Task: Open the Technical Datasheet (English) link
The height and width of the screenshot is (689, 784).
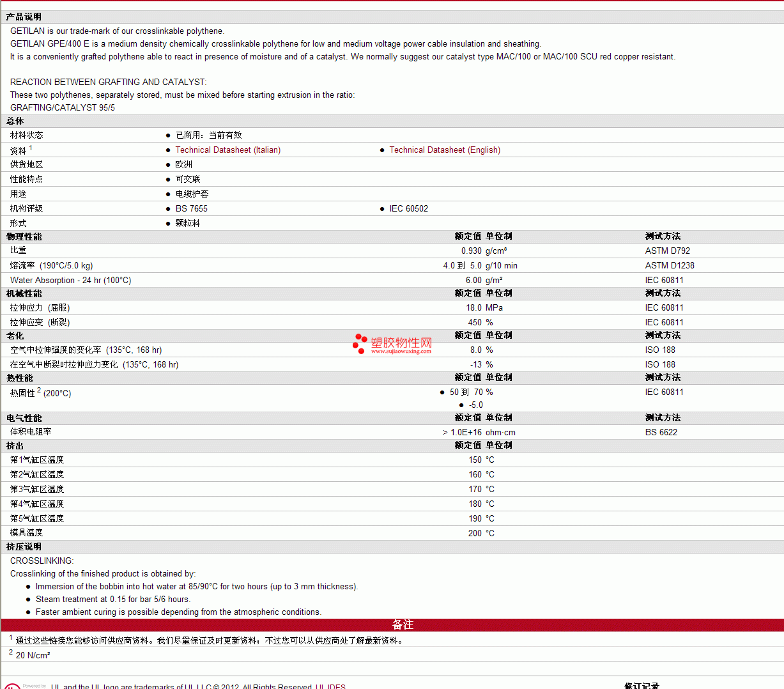Action: click(445, 150)
